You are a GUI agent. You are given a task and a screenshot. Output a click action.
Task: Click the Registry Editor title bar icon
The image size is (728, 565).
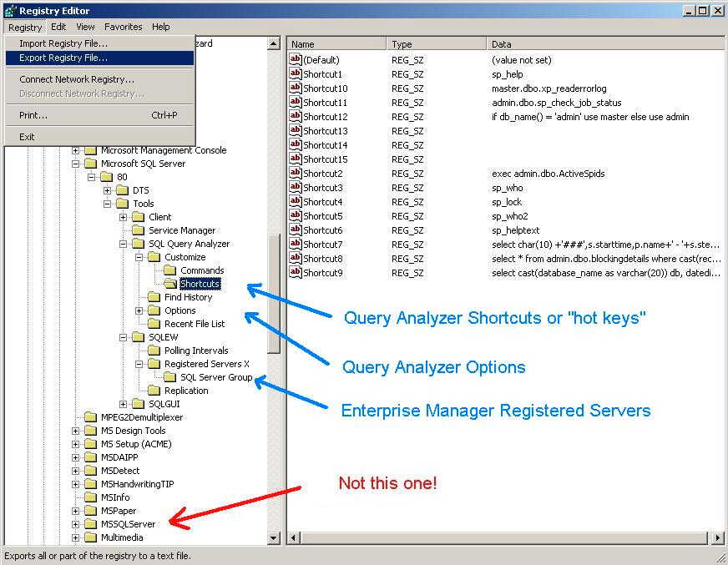[x=10, y=10]
